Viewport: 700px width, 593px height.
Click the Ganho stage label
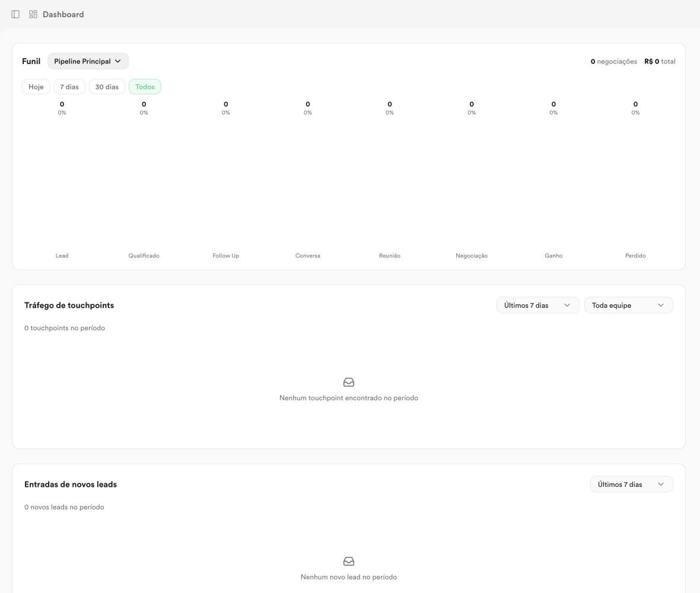tap(553, 256)
